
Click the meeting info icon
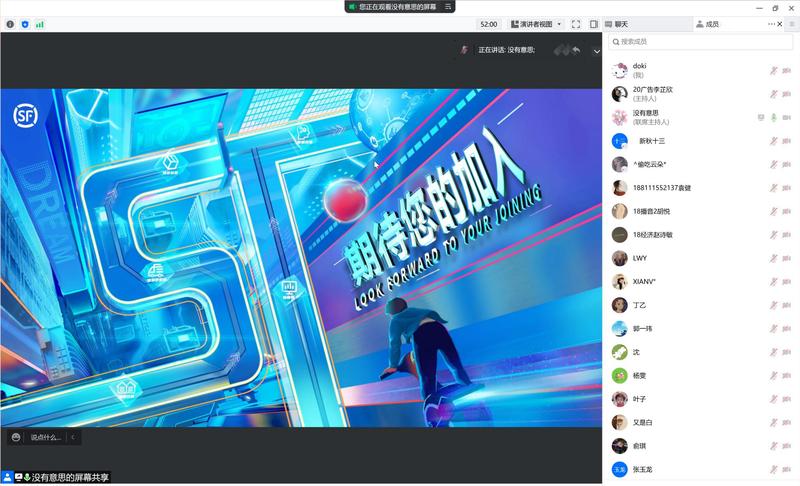tap(10, 24)
